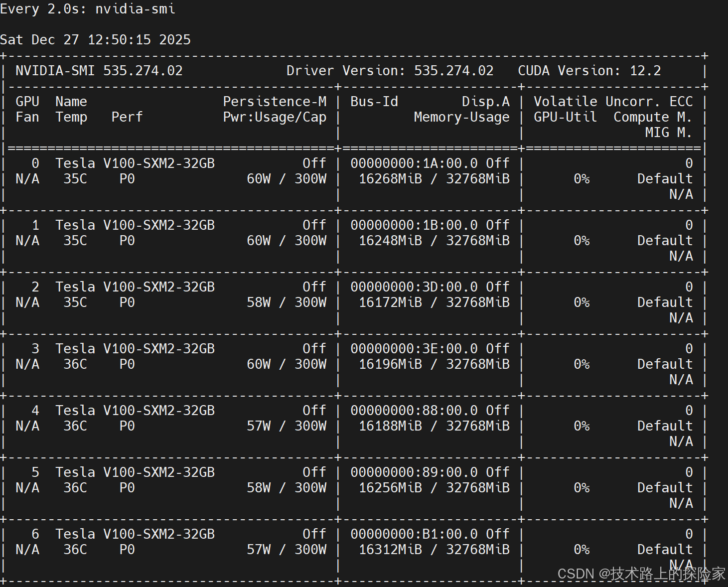The height and width of the screenshot is (587, 728).
Task: Click the '35C' temperature of GPU 1
Action: pyautogui.click(x=75, y=241)
